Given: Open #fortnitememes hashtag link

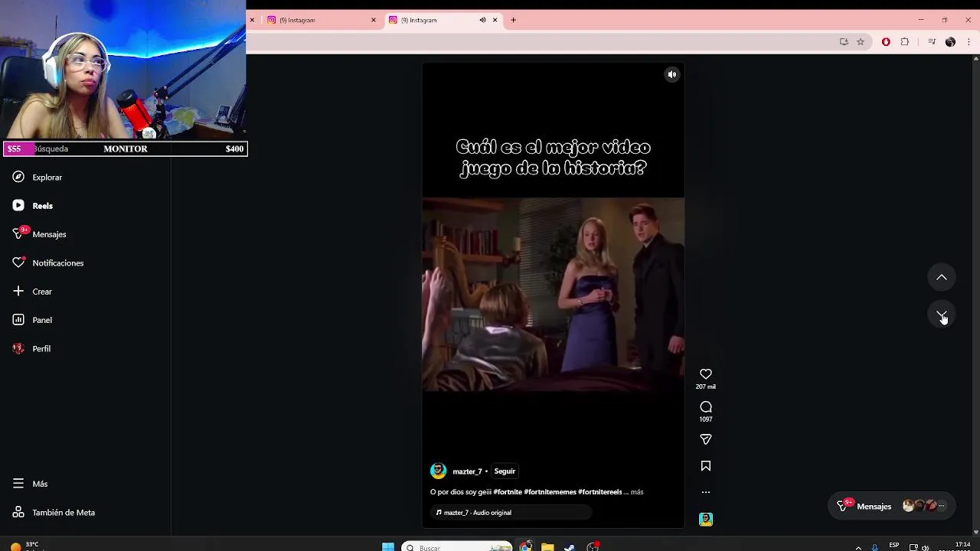Looking at the screenshot, I should coord(550,492).
